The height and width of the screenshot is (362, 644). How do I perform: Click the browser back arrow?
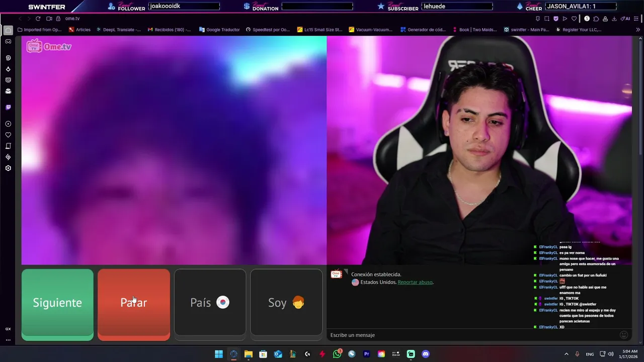(x=20, y=19)
